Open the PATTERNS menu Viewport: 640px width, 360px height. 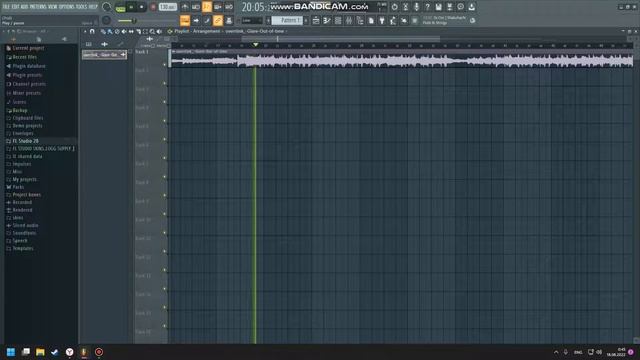(38, 7)
